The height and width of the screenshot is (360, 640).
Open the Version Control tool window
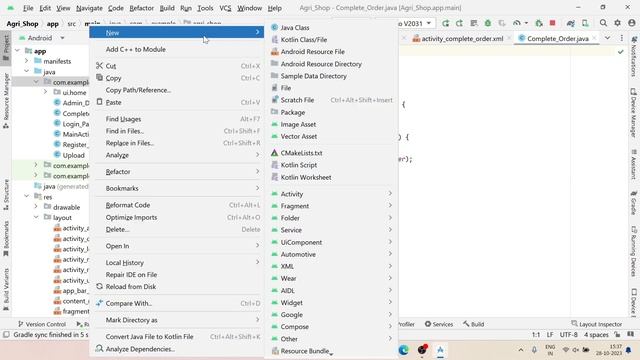tap(42, 324)
